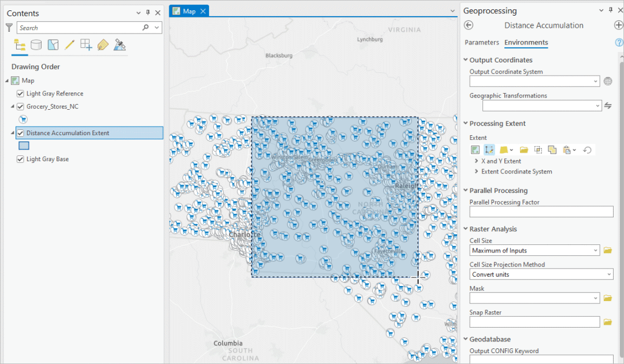
Task: Select the List By Data Source tab icon
Action: point(36,44)
